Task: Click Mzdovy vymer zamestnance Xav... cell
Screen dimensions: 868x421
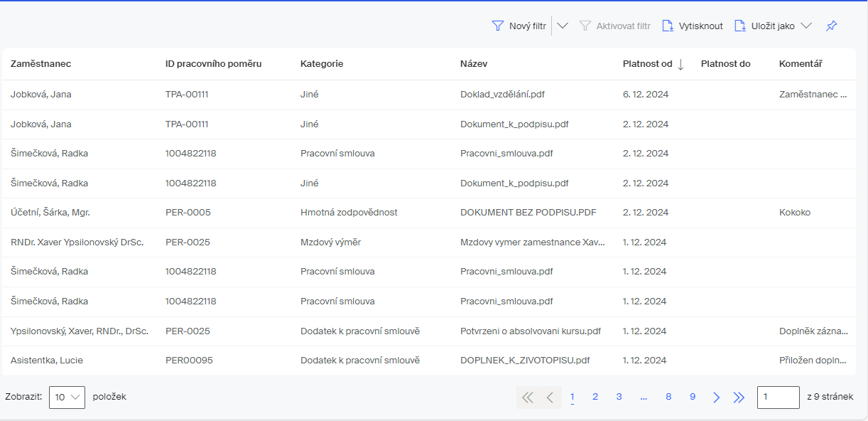Action: click(x=533, y=243)
